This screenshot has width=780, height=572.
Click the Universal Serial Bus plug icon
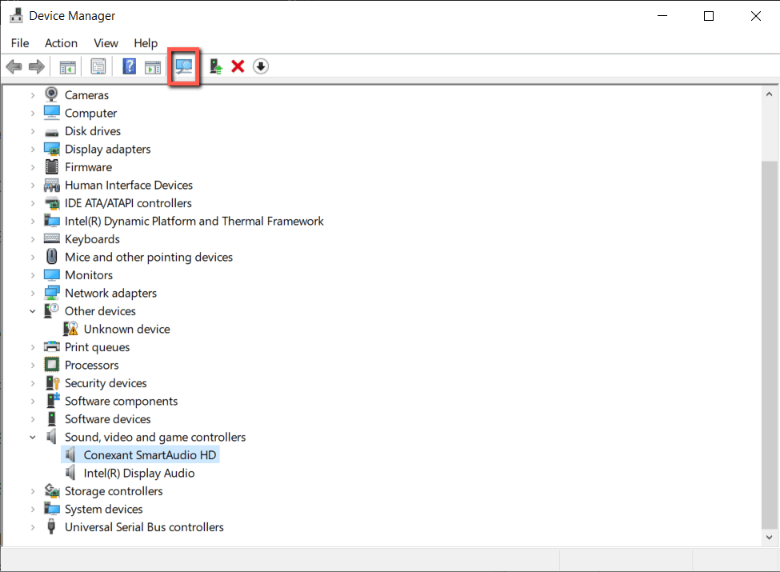(51, 526)
